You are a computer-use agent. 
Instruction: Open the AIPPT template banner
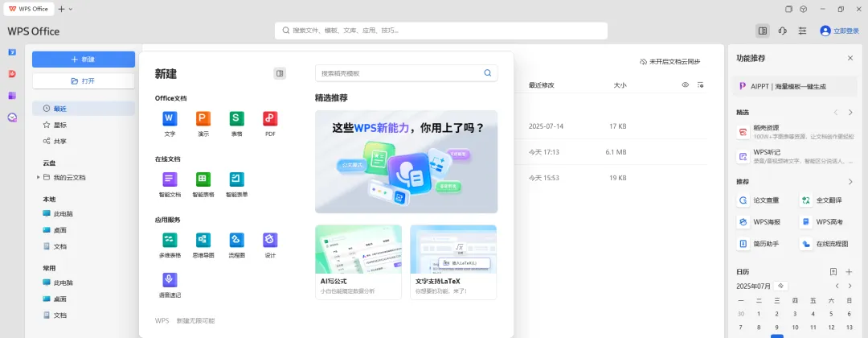[x=795, y=86]
